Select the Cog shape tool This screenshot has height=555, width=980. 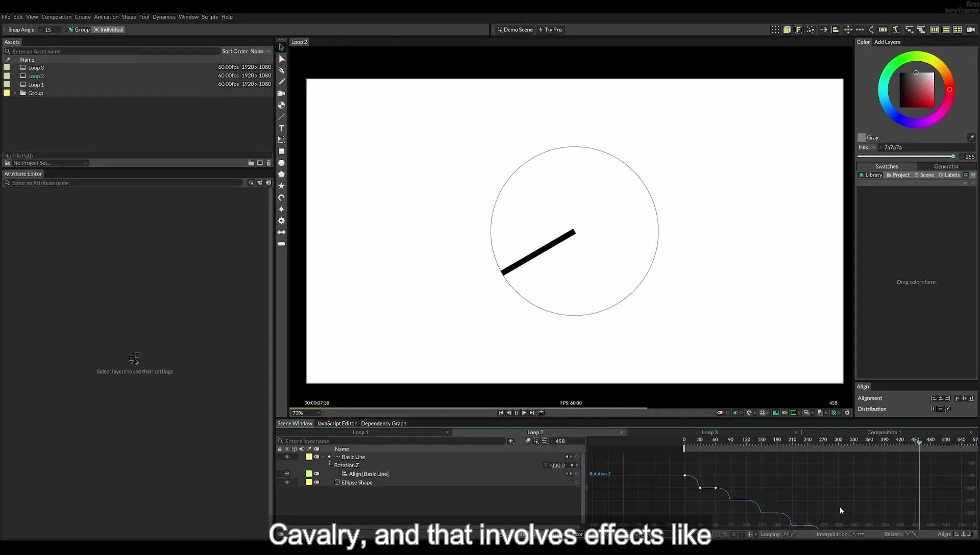(x=281, y=221)
